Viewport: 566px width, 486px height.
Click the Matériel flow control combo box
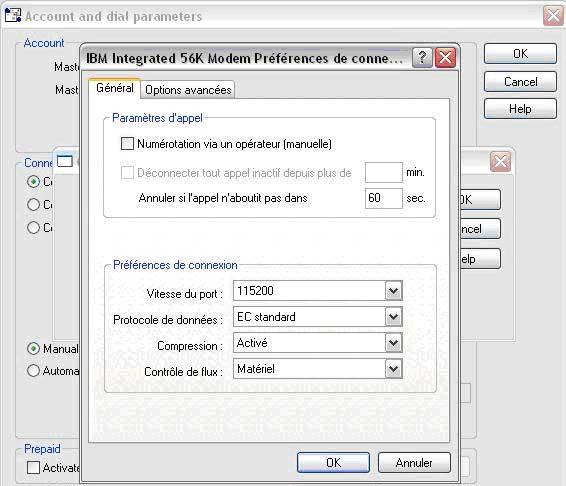(x=318, y=369)
